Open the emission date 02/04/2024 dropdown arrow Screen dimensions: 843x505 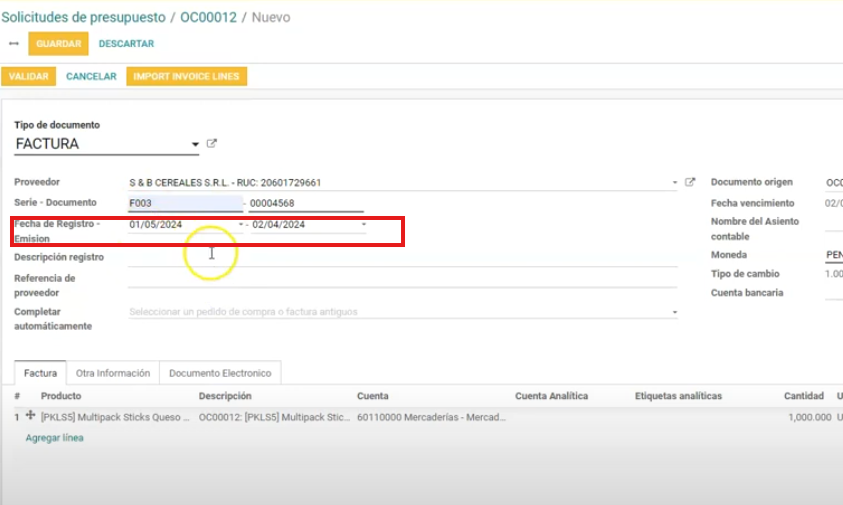pyautogui.click(x=364, y=225)
